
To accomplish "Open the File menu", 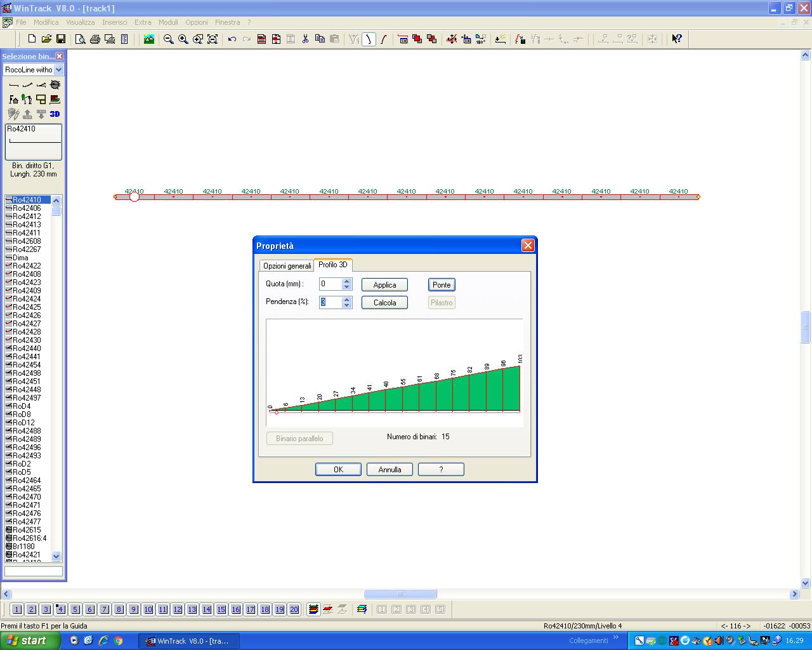I will point(21,22).
